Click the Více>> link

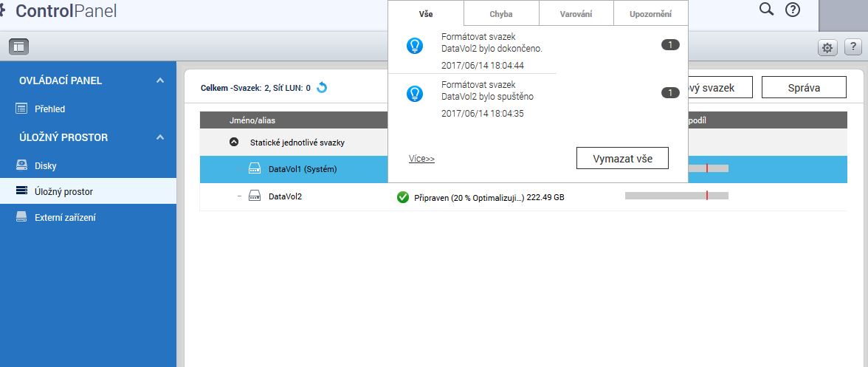tap(421, 159)
